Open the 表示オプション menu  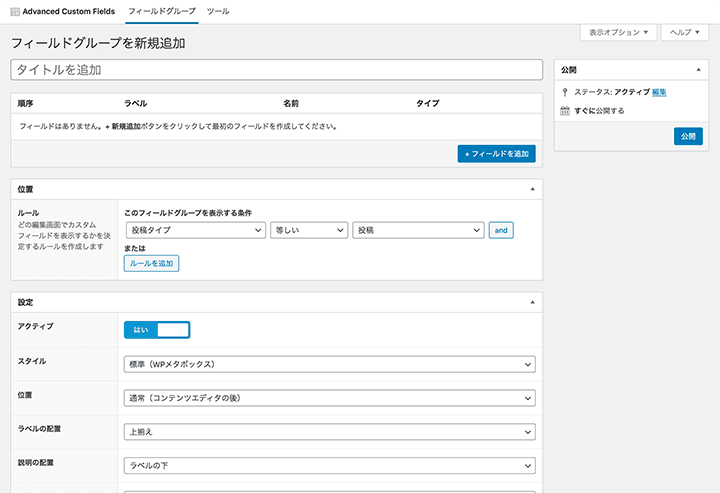coord(619,32)
